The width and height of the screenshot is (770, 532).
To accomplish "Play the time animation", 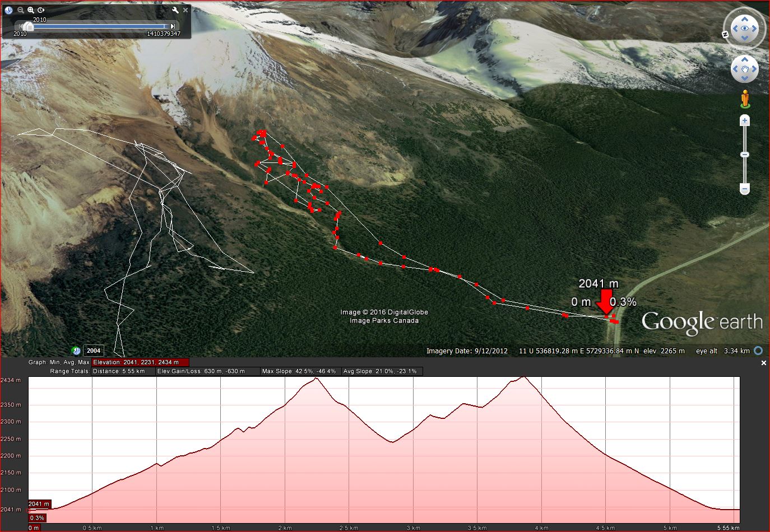I will [41, 10].
